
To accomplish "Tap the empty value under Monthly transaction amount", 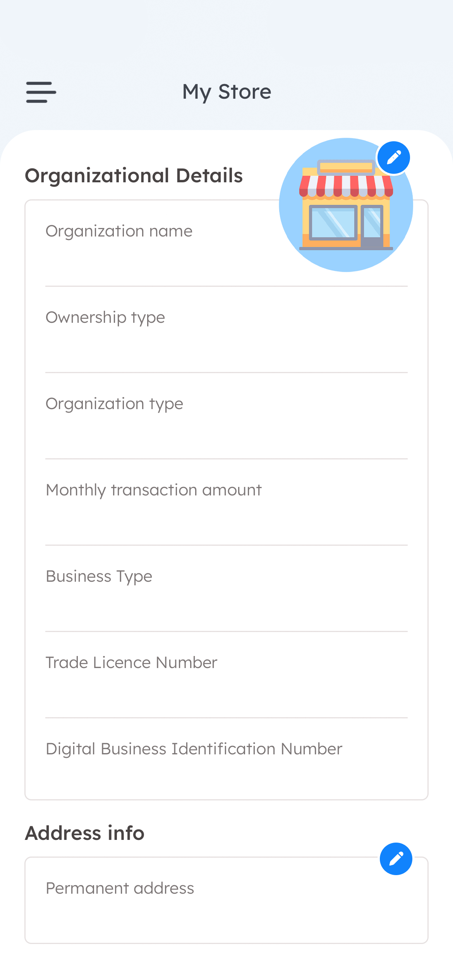I will point(226,523).
